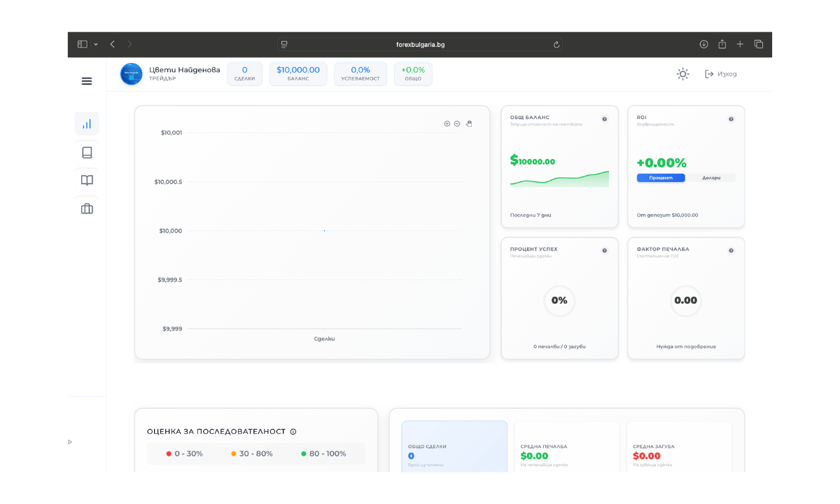Click the hamburger menu icon top left

tap(87, 80)
